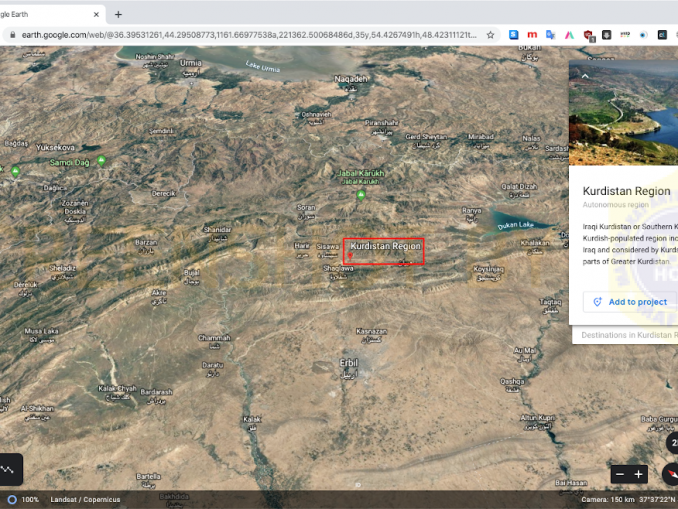The height and width of the screenshot is (509, 678).
Task: Click the Sheladiz label
Action: tap(63, 268)
